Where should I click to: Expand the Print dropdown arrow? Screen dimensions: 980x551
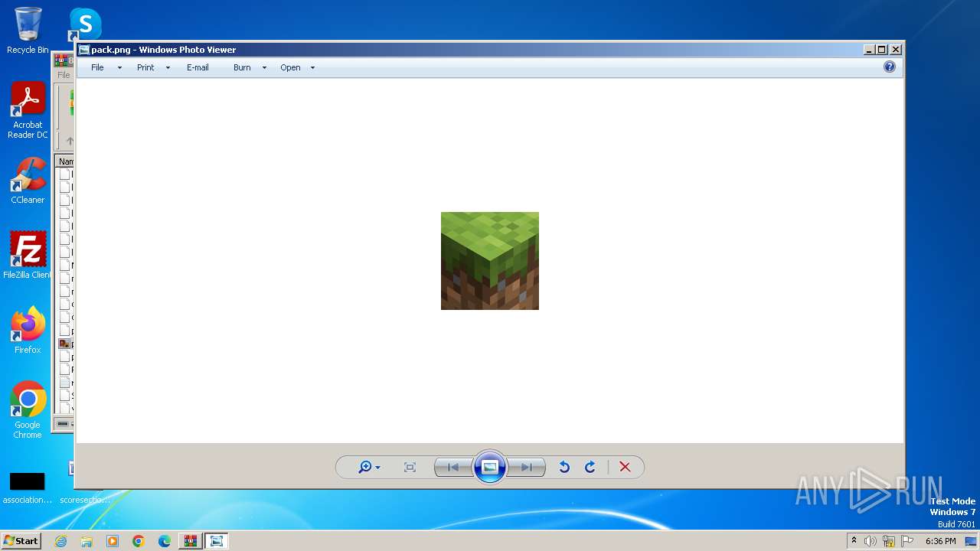coord(168,68)
